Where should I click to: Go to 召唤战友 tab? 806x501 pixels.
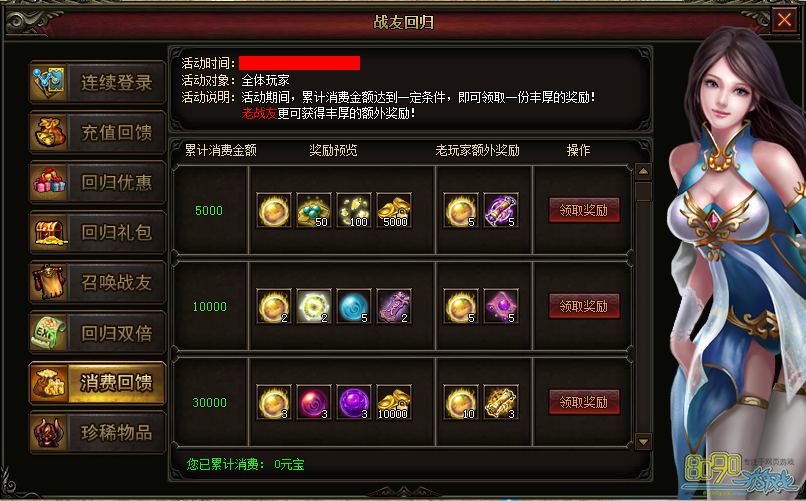pos(97,282)
